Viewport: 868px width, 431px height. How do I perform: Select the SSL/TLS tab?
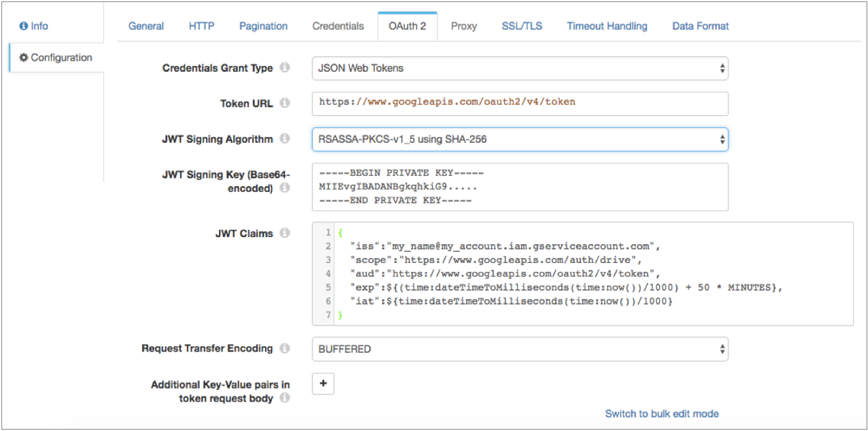pyautogui.click(x=522, y=26)
